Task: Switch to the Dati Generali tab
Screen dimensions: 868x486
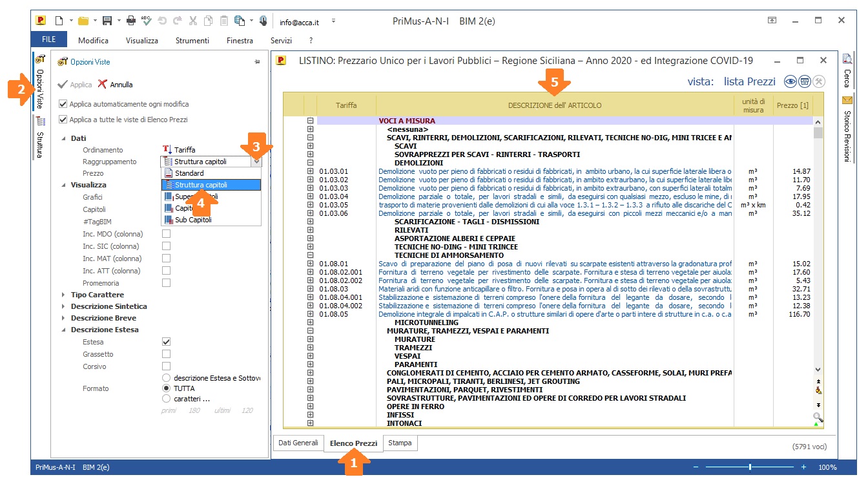Action: (298, 443)
